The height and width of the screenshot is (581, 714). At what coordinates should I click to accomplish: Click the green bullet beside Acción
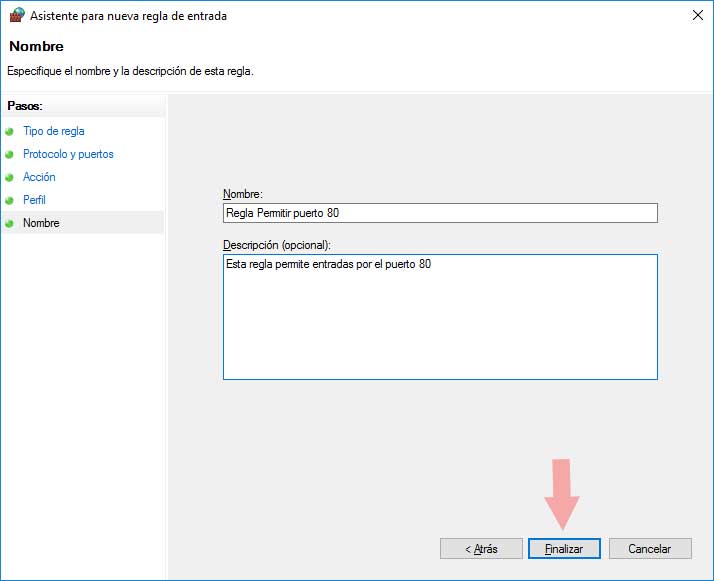(x=10, y=178)
